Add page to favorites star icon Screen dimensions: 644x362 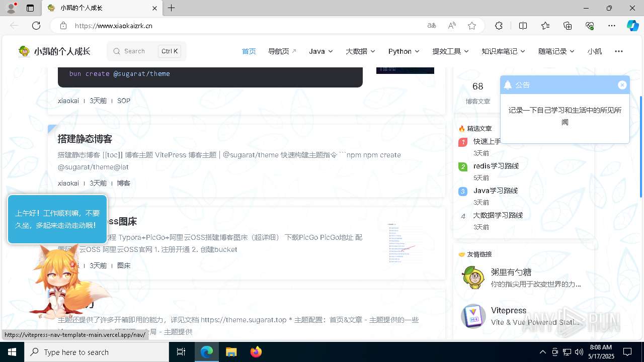(472, 26)
